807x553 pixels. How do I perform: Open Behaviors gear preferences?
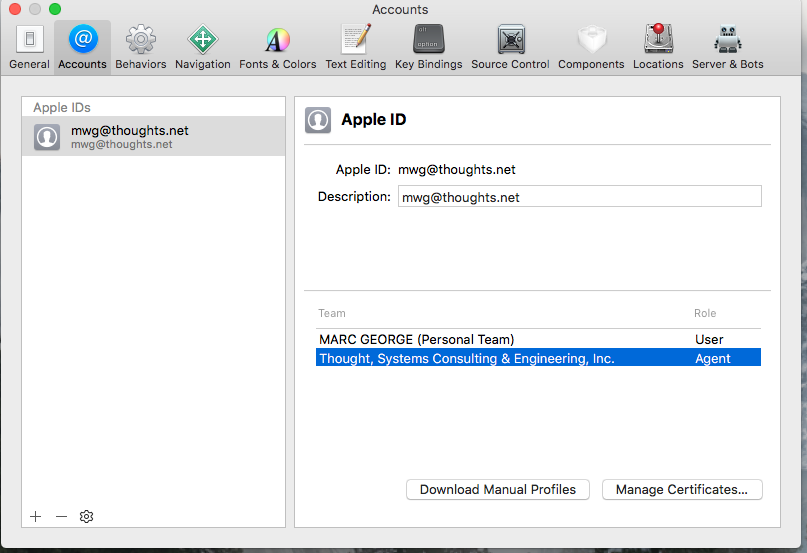point(141,47)
